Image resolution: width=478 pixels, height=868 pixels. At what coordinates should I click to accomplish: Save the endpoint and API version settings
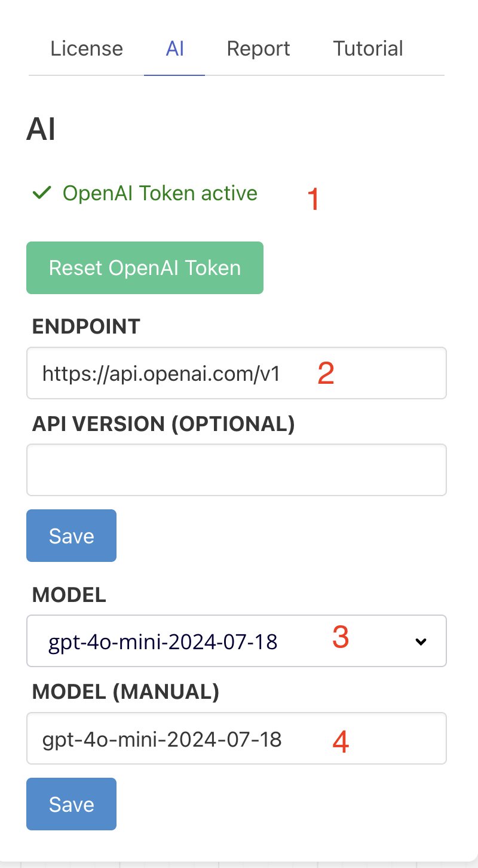71,536
